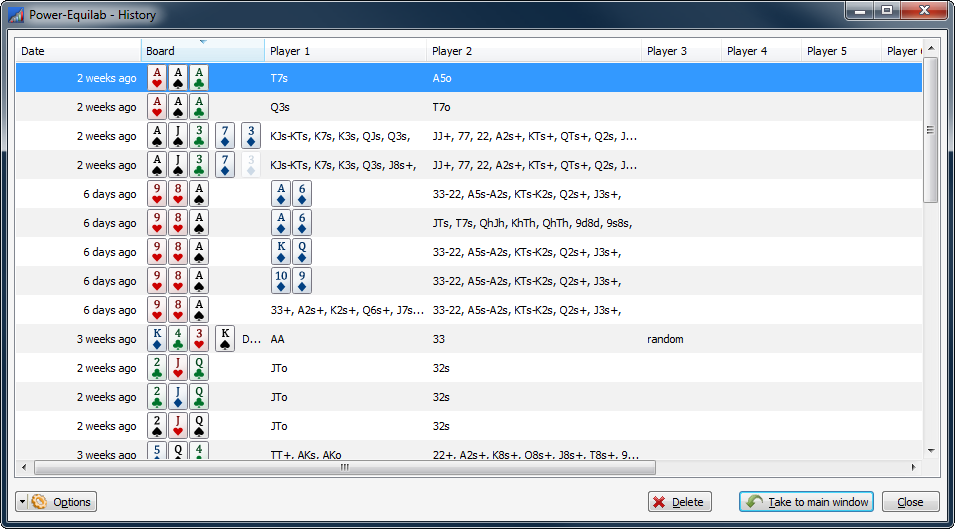This screenshot has width=955, height=529.
Task: Click the Jack of spades card in the KJs-KTs, K7s, K3s, QJs row
Action: click(x=178, y=136)
